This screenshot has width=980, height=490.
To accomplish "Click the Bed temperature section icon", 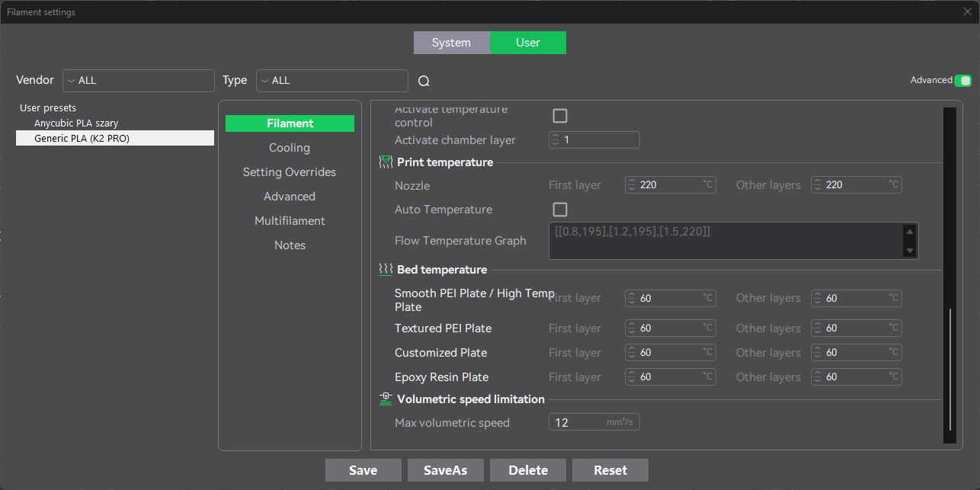I will click(x=386, y=270).
